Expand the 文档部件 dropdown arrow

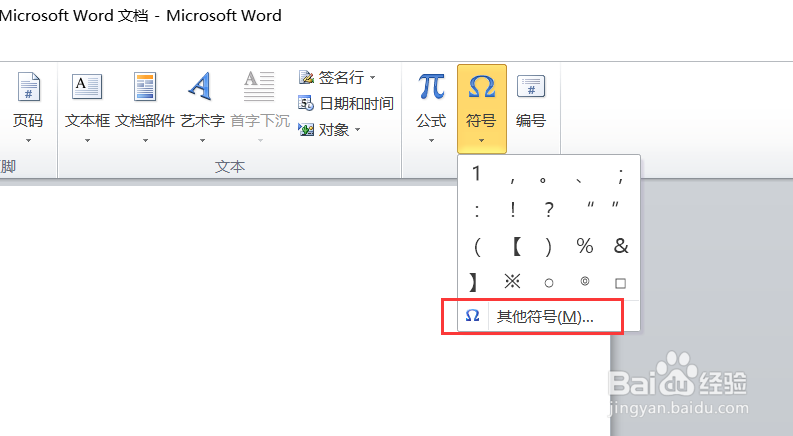145,141
